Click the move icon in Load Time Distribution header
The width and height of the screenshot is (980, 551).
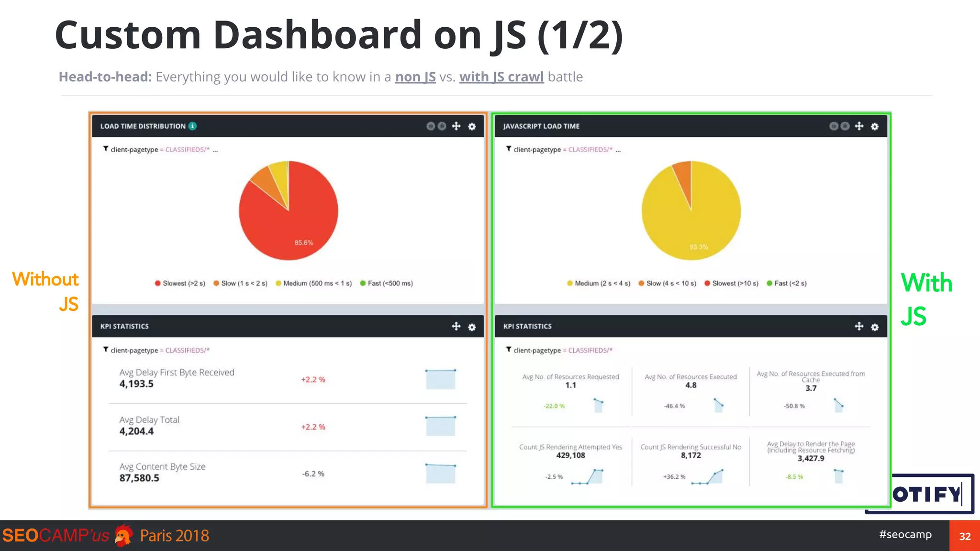pos(457,126)
